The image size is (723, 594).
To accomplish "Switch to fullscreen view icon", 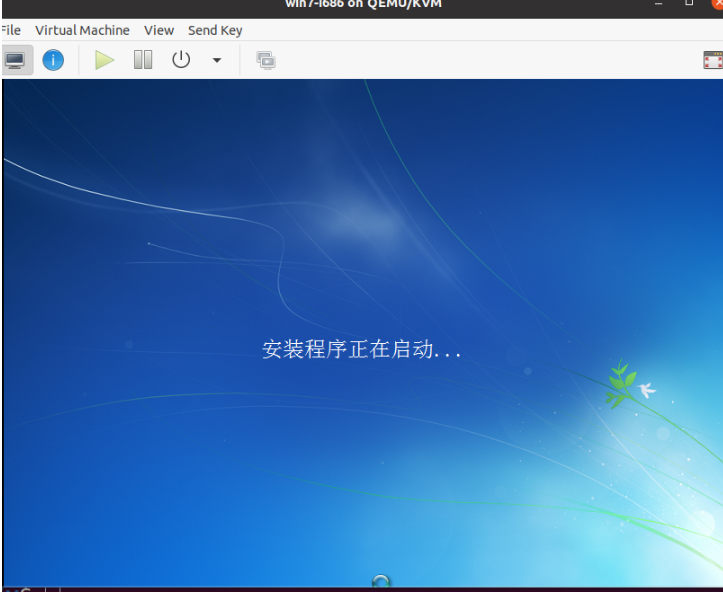I will [713, 60].
